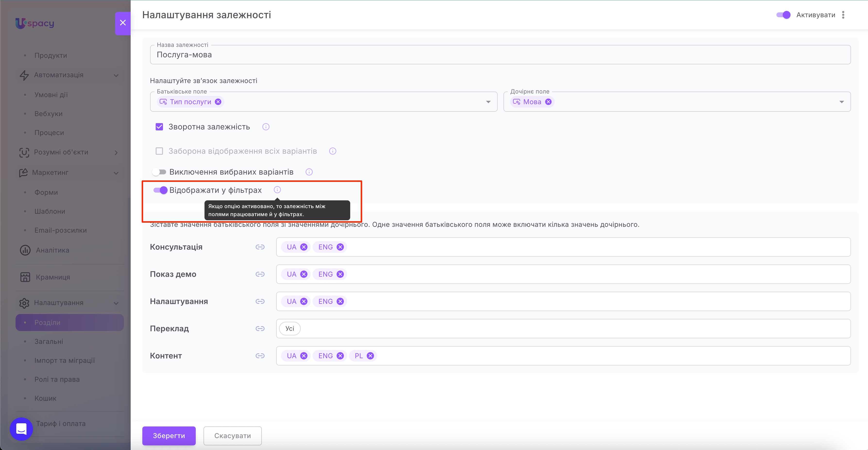Viewport: 868px width, 450px height.
Task: Collapse the Автоматизація sidebar section
Action: tap(116, 75)
